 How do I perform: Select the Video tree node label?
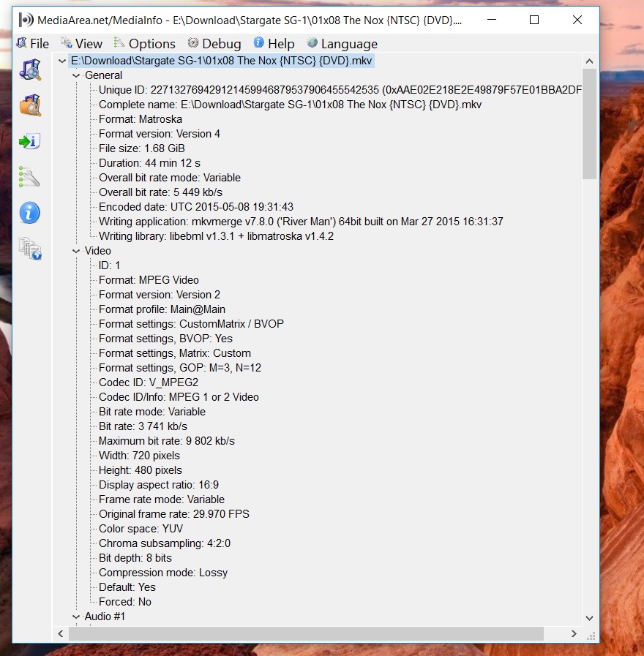[97, 251]
